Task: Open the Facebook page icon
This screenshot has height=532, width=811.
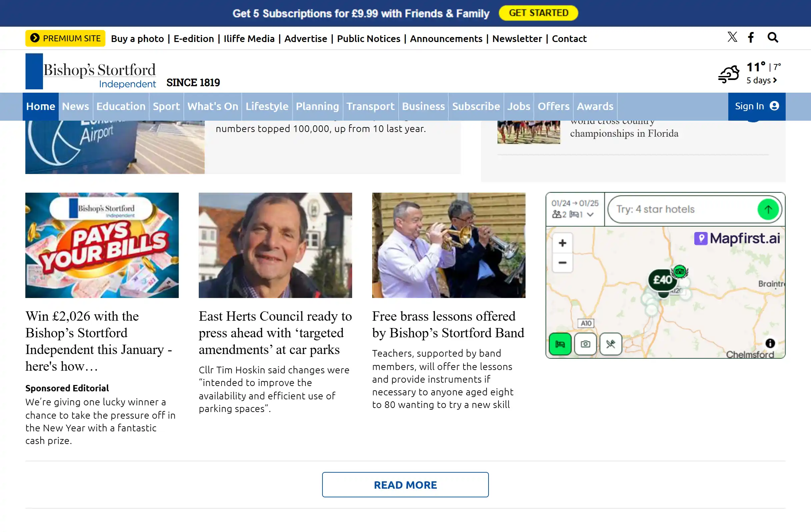Action: 751,37
